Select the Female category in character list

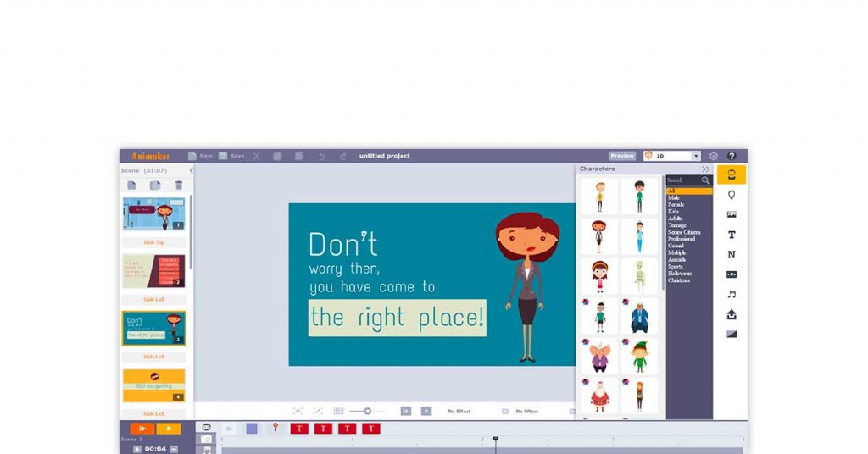click(x=676, y=204)
